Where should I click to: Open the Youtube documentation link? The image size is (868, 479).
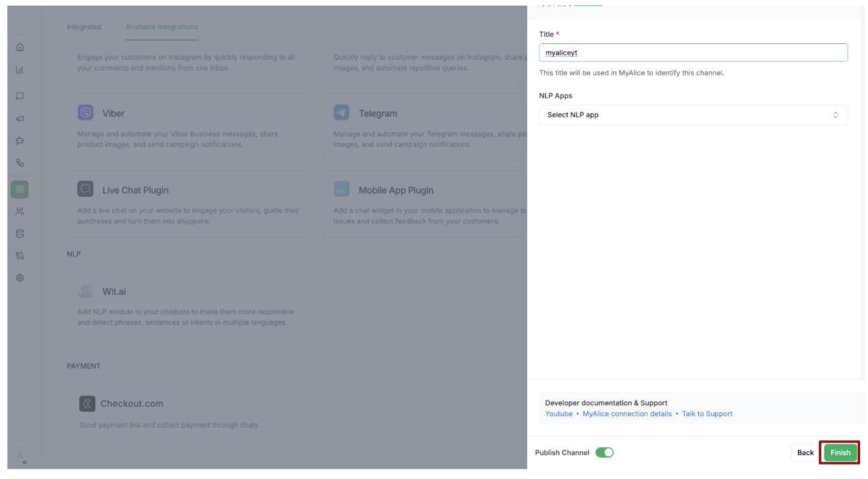(x=559, y=414)
